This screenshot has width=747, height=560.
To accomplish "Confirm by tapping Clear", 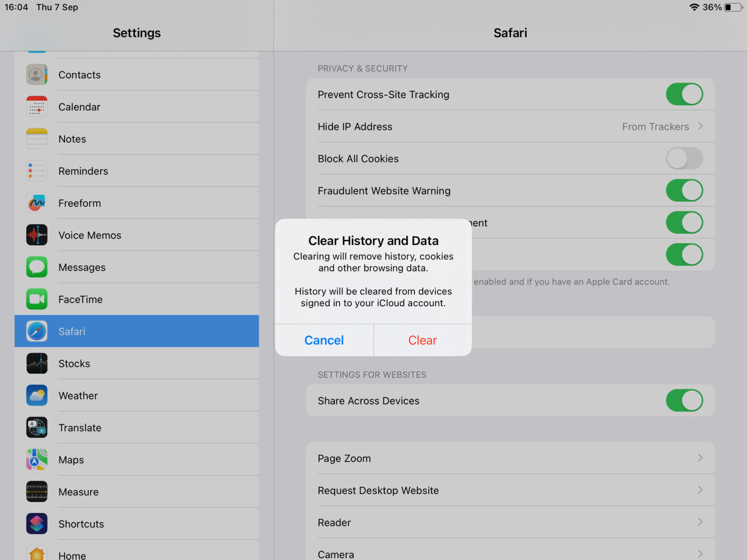I will (422, 340).
